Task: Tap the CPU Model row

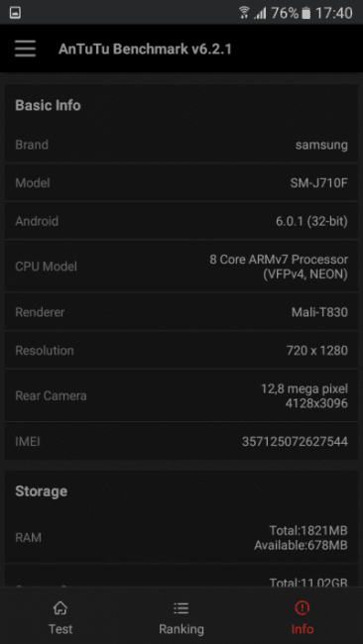Action: (181, 267)
